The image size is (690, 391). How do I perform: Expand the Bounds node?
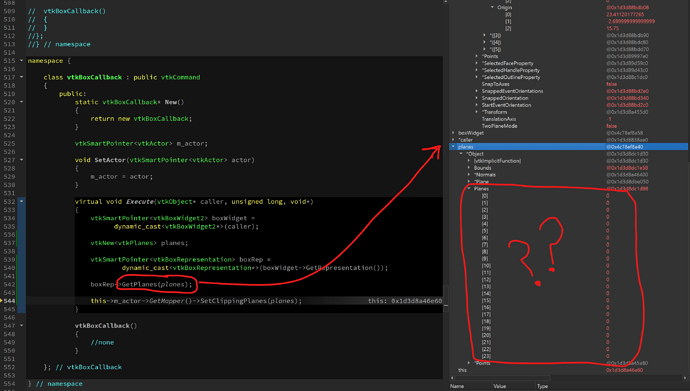click(x=469, y=168)
